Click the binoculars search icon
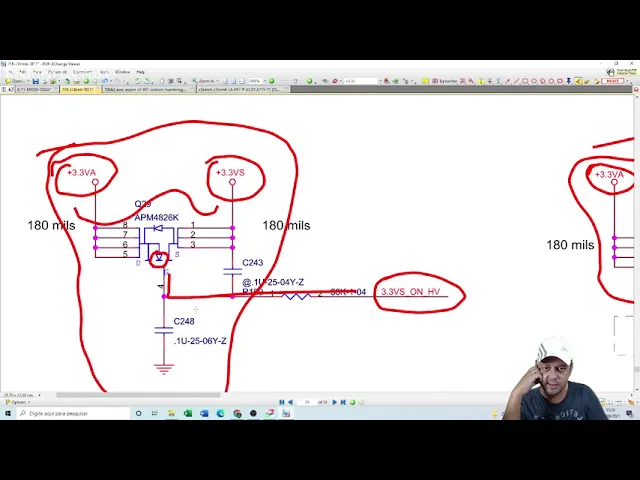This screenshot has width=640, height=480. point(325,81)
